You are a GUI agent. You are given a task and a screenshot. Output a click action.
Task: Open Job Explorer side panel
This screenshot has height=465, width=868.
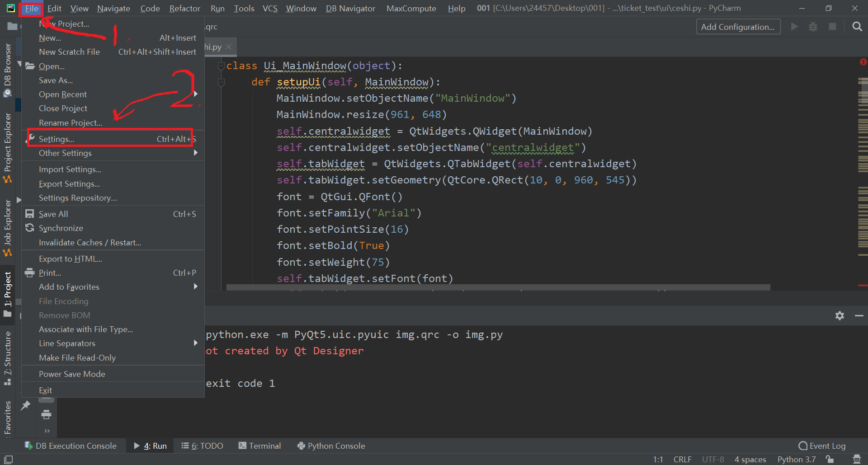point(7,227)
